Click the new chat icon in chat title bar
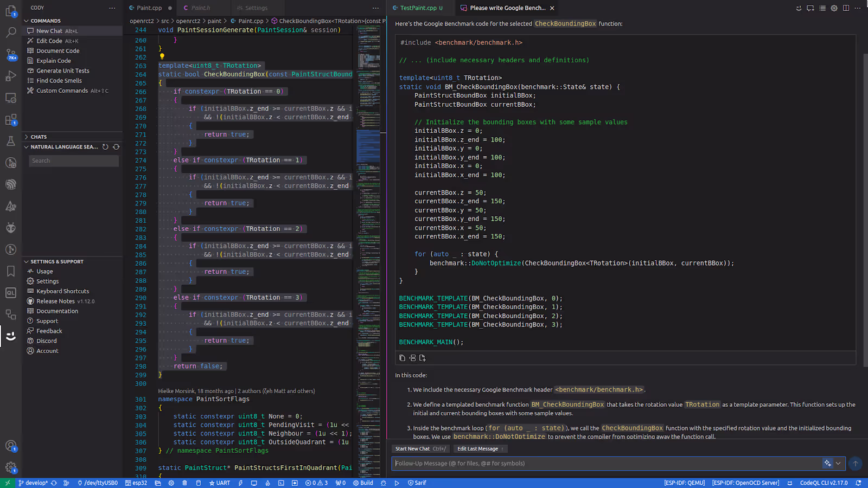The height and width of the screenshot is (488, 868). [x=810, y=8]
